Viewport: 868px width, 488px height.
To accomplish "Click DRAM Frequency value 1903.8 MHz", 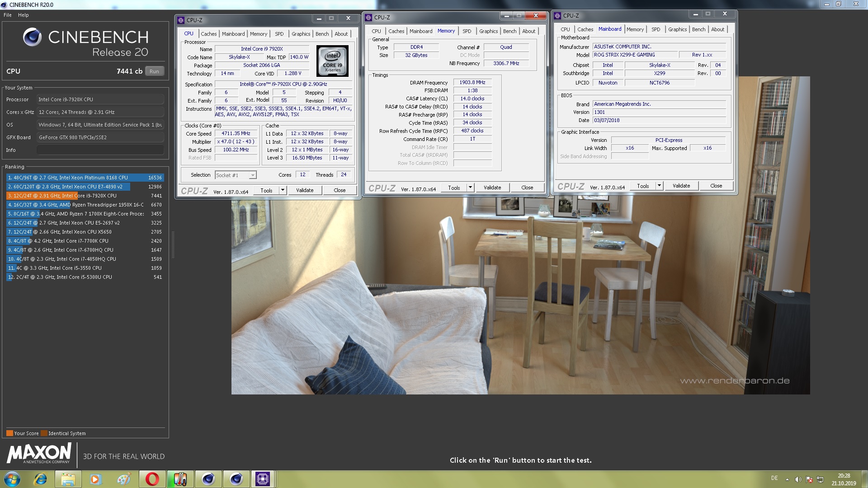I will click(x=472, y=83).
